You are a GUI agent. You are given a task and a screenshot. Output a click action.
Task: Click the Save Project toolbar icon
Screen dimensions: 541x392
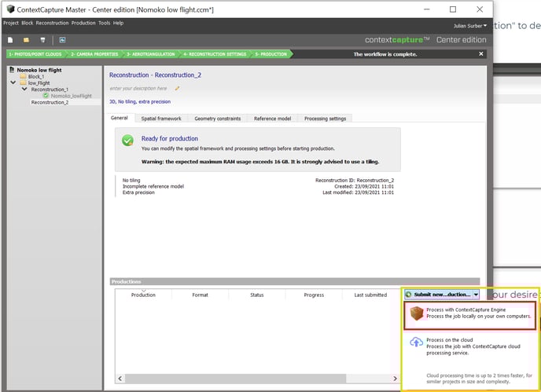click(x=42, y=39)
